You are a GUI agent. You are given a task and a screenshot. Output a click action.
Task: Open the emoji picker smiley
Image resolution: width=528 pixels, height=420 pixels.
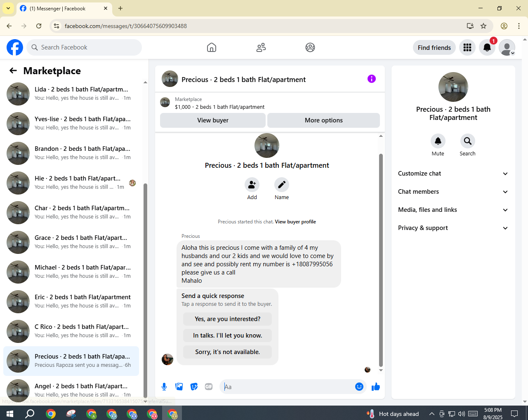coord(359,387)
